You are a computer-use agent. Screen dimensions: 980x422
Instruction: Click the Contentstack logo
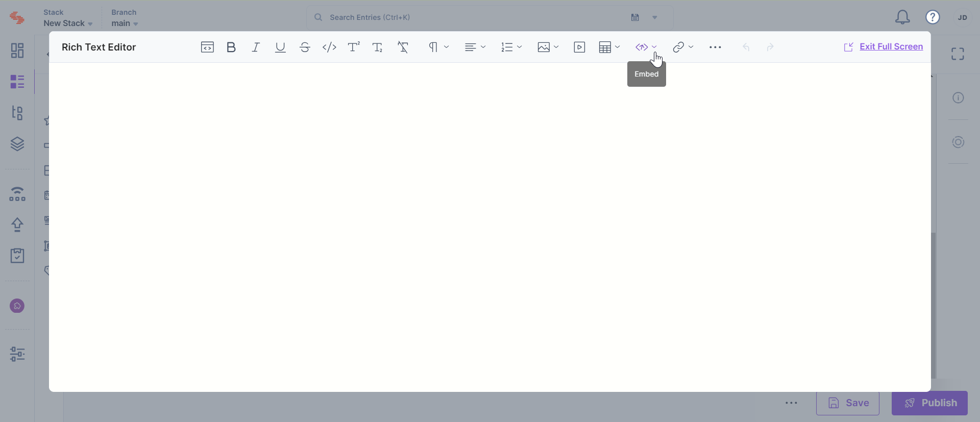(17, 18)
